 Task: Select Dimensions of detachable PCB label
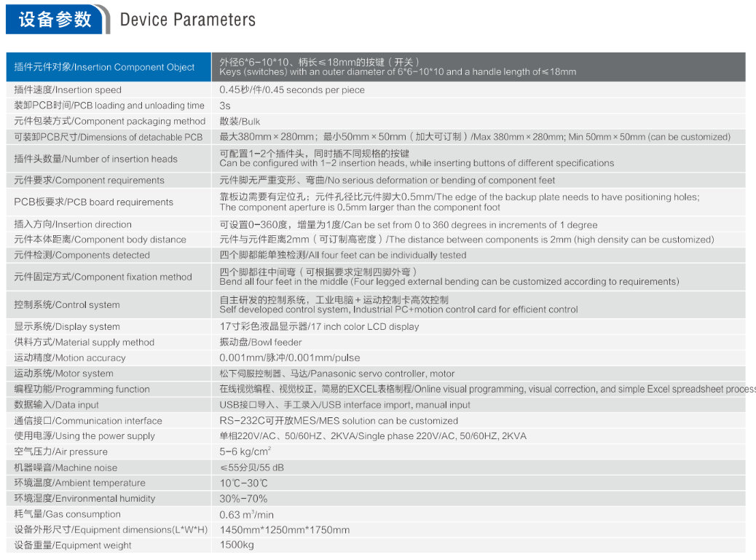(109, 137)
